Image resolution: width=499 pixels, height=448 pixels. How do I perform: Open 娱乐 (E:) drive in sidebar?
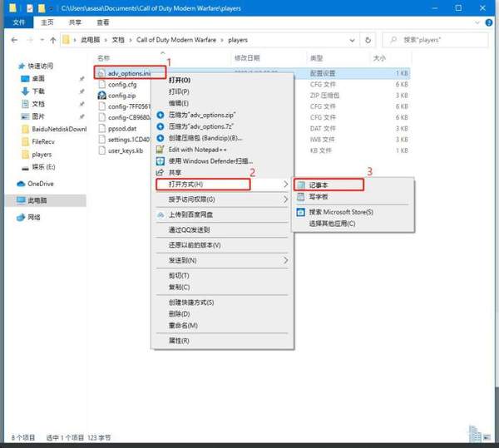coord(38,167)
